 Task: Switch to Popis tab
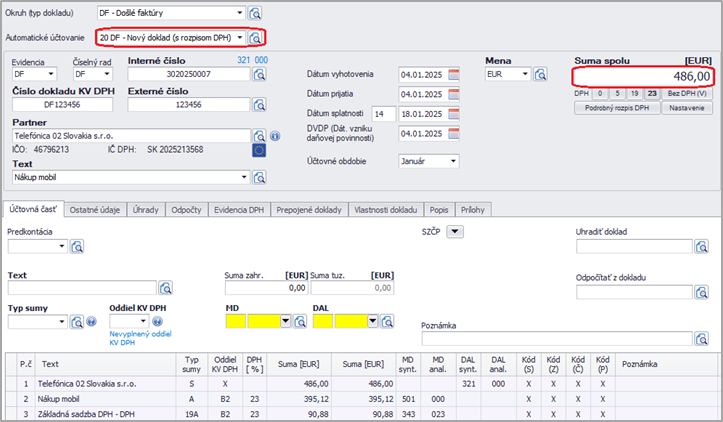point(439,210)
